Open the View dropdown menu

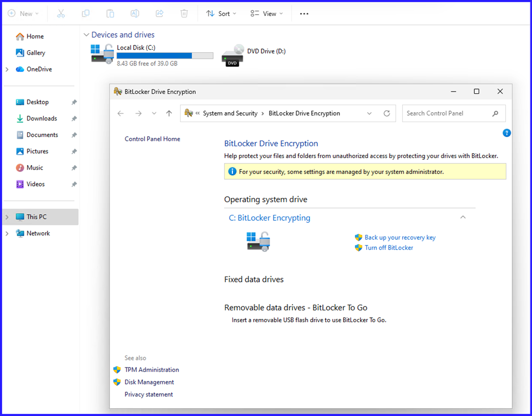tap(266, 14)
